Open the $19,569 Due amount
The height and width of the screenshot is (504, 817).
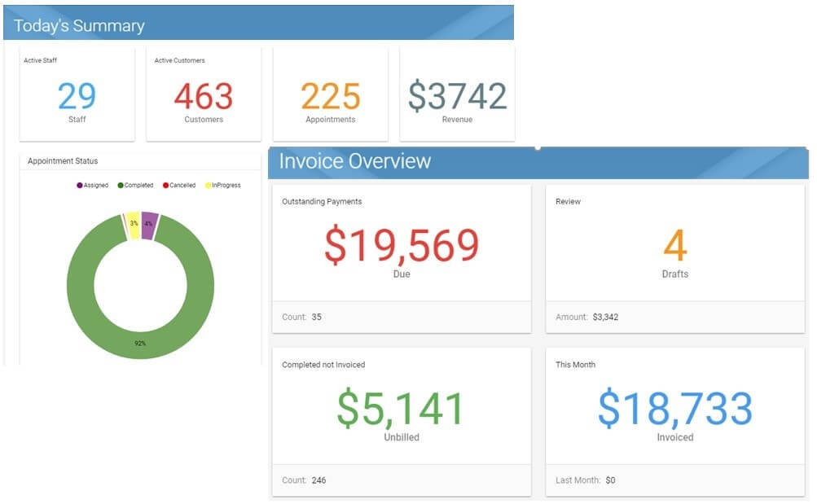402,245
